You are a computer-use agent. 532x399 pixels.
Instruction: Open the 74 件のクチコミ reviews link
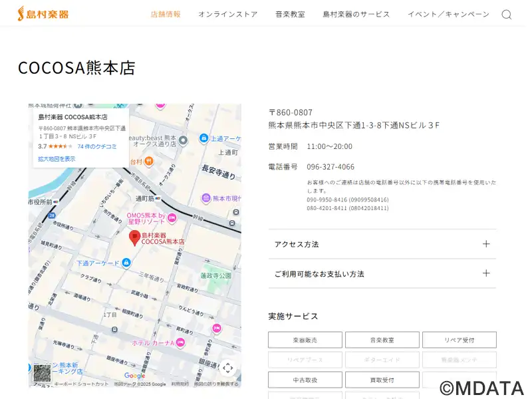[97, 146]
